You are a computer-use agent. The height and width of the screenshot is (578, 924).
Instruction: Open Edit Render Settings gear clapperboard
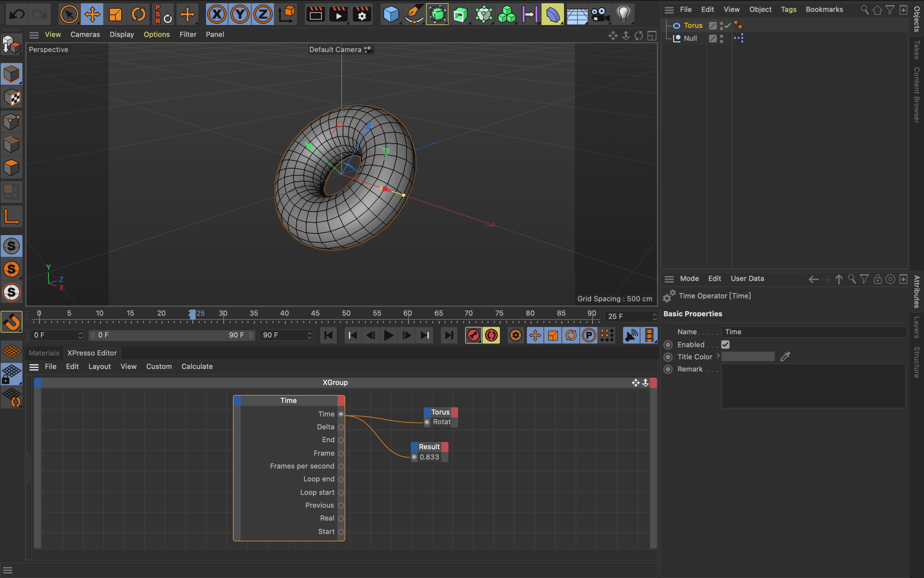[362, 14]
